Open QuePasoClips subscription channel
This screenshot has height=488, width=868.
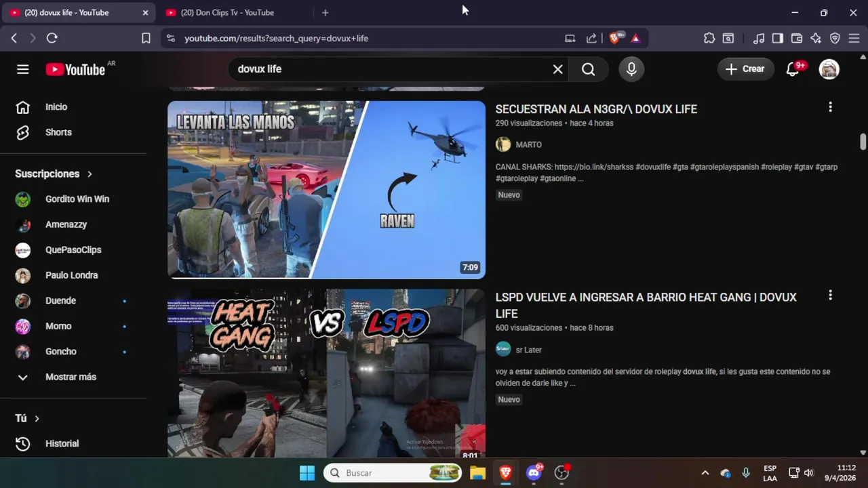point(73,250)
